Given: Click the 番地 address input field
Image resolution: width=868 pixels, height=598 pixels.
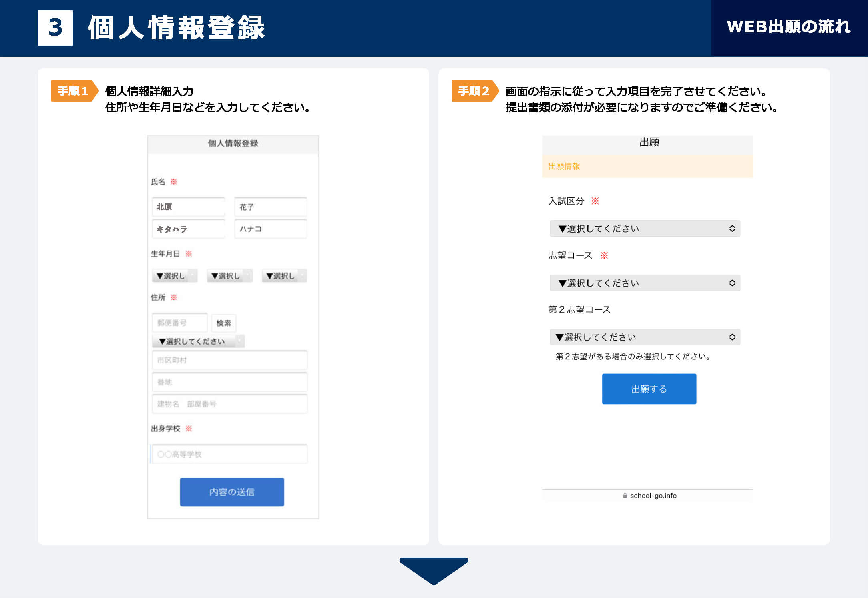Looking at the screenshot, I should (x=229, y=382).
